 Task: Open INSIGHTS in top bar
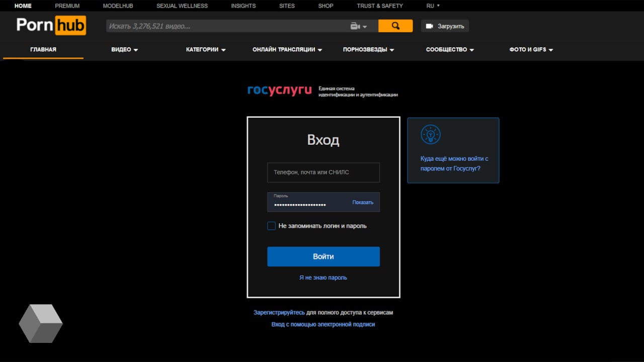coord(244,6)
